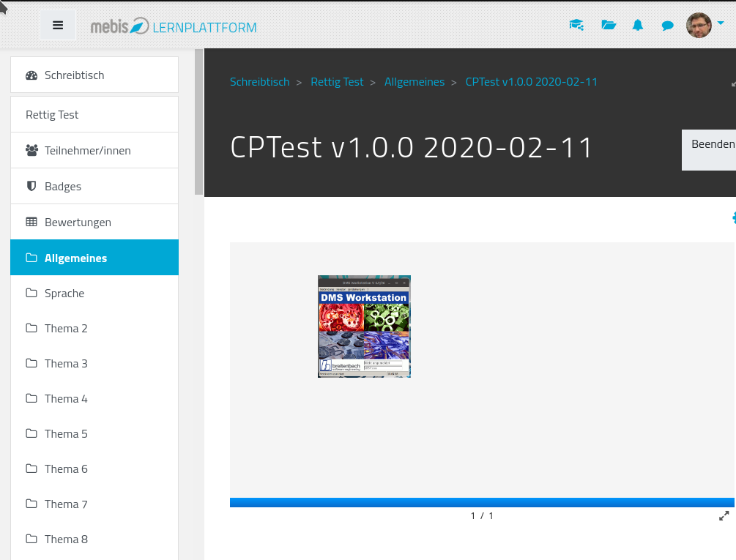
Task: Toggle the hamburger navigation menu
Action: (58, 26)
